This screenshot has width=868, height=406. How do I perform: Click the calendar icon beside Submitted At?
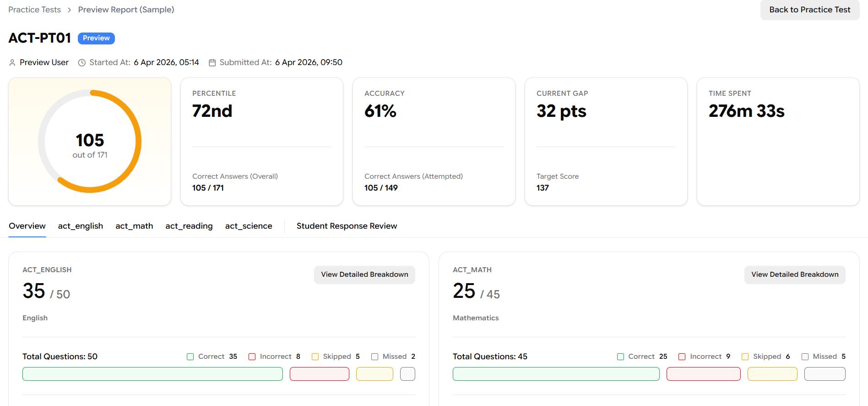212,63
